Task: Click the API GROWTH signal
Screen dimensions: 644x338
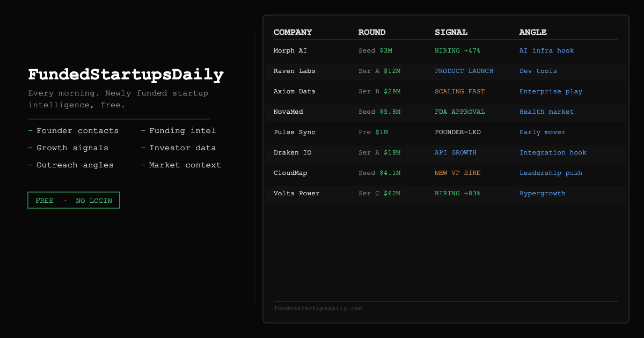Action: pos(456,152)
